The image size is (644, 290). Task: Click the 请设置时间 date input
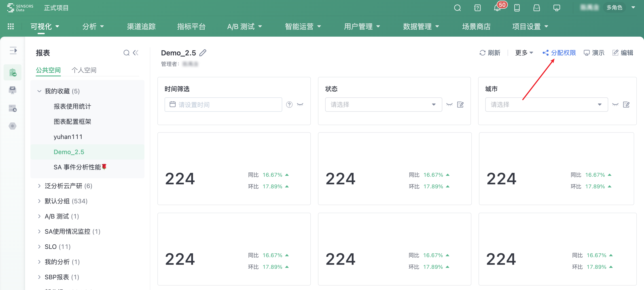[223, 104]
